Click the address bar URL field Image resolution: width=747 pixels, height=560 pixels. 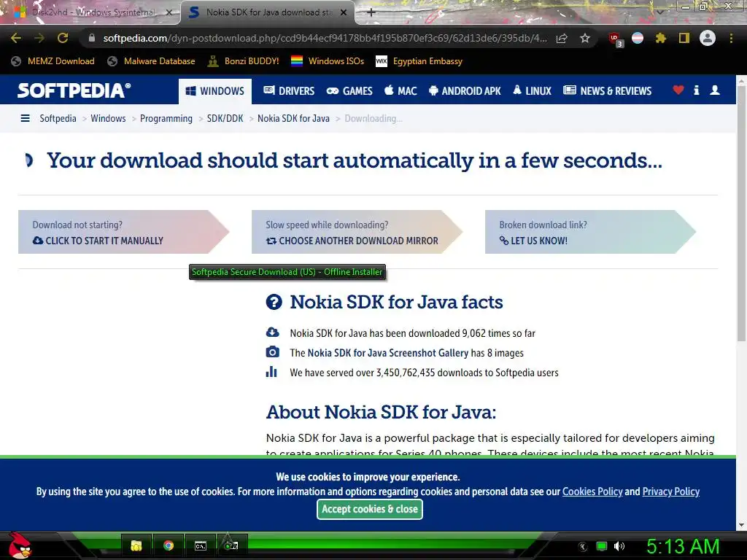(x=325, y=38)
